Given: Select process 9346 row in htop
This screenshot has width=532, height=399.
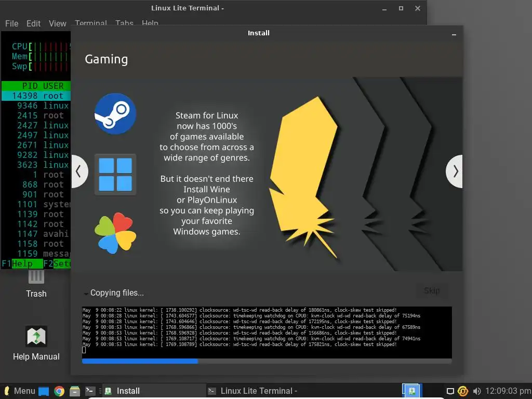Looking at the screenshot, I should [36, 105].
